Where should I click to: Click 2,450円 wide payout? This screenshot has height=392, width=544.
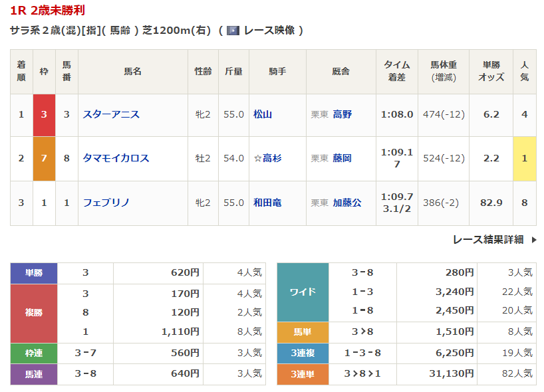point(455,310)
